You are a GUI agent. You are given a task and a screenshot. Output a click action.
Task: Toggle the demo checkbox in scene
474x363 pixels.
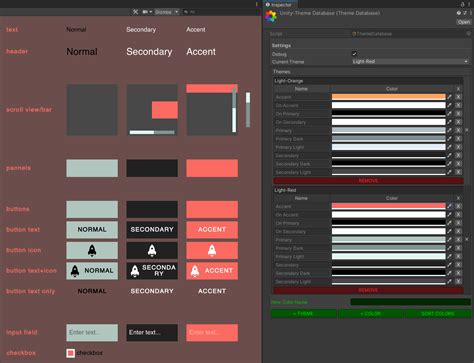click(70, 353)
